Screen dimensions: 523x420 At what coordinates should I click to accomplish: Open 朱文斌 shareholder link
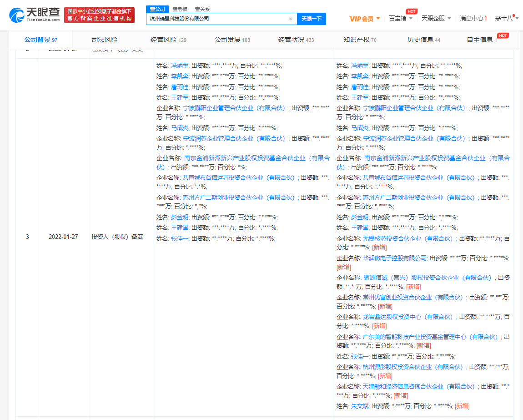click(x=360, y=406)
